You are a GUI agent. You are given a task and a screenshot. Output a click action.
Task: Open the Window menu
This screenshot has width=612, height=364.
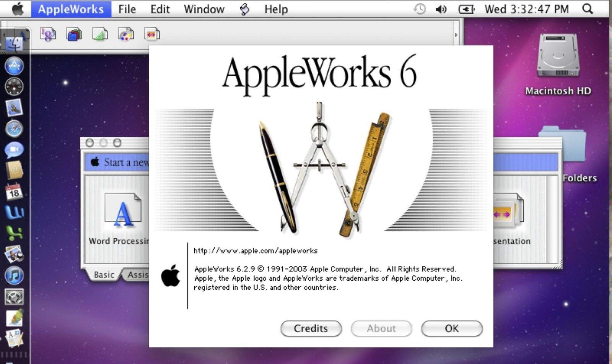[x=204, y=9]
